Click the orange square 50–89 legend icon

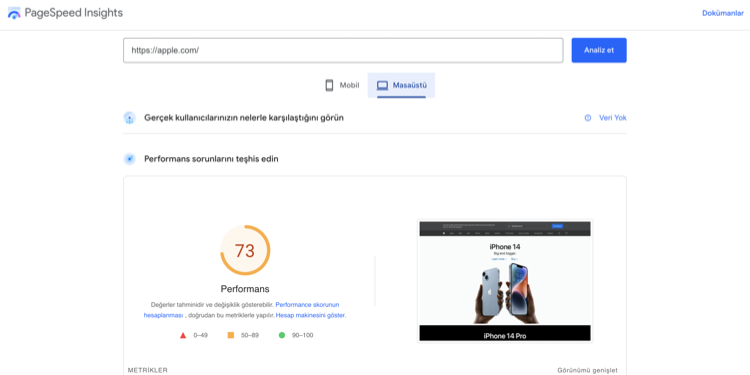231,335
